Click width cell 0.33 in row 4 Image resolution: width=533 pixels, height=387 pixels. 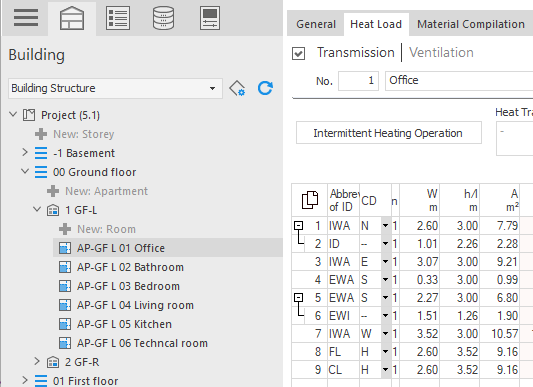point(420,280)
